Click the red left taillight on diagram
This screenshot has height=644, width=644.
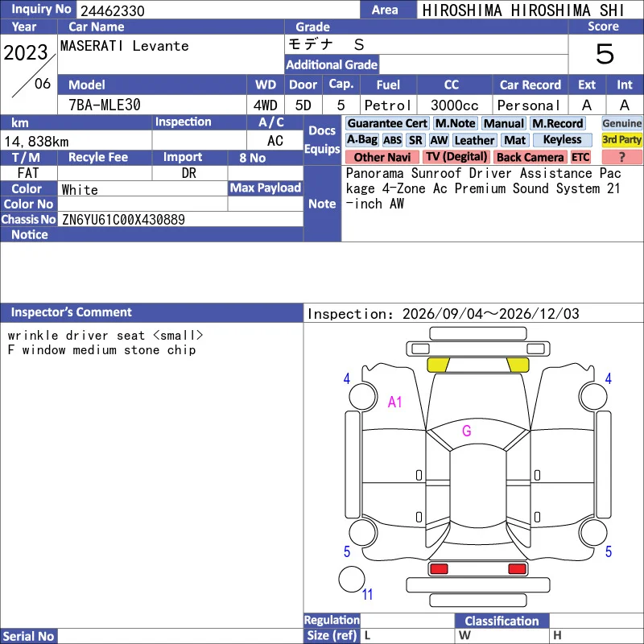tap(439, 569)
